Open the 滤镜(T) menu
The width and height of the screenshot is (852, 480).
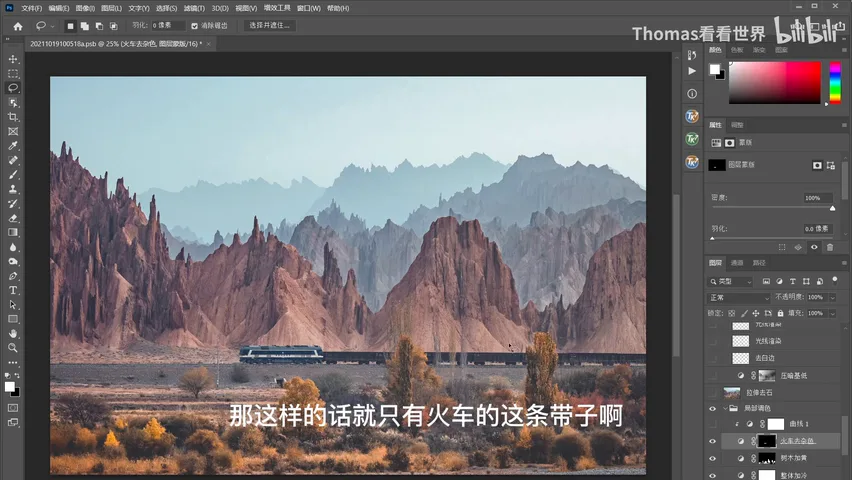coord(194,8)
